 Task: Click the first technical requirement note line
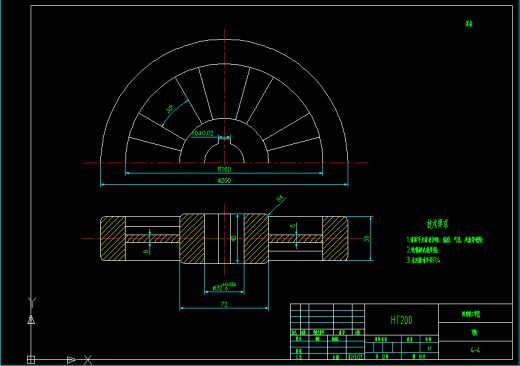pos(445,240)
